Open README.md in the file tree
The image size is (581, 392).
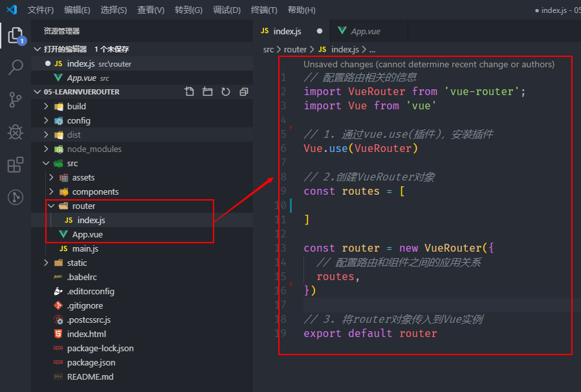coord(142,376)
